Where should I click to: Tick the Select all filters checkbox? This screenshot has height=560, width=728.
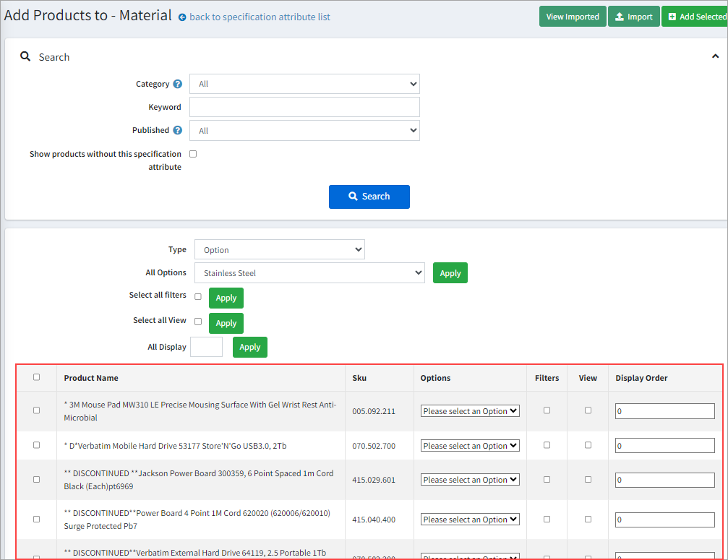coord(198,297)
